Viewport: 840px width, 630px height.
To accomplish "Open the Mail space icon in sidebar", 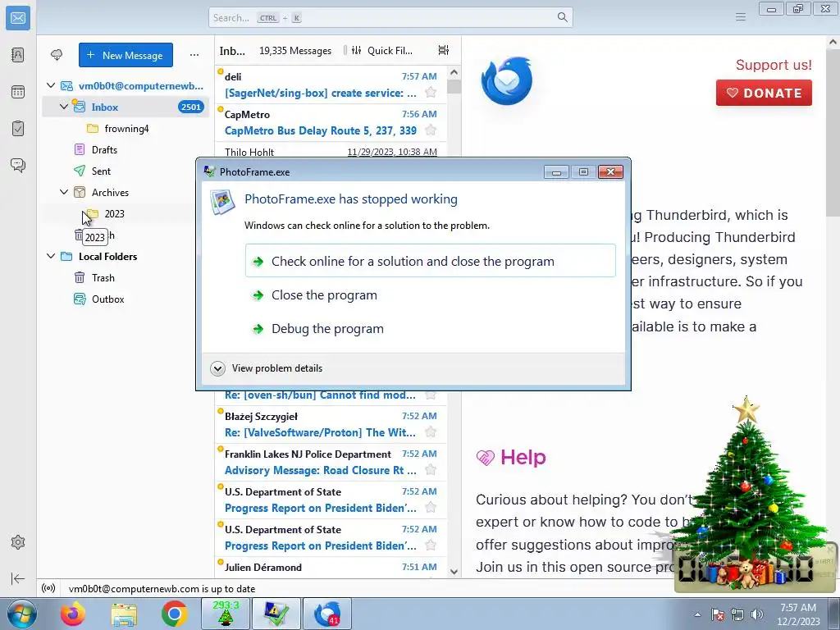I will [18, 18].
